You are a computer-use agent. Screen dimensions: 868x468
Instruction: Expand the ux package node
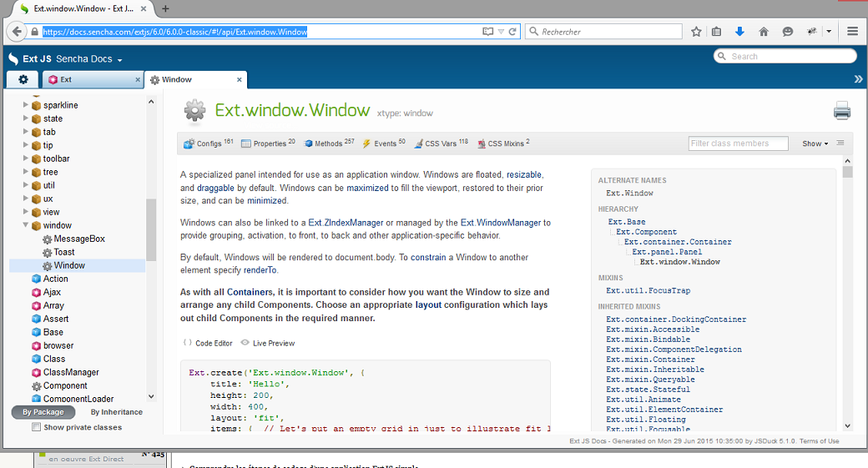[26, 198]
